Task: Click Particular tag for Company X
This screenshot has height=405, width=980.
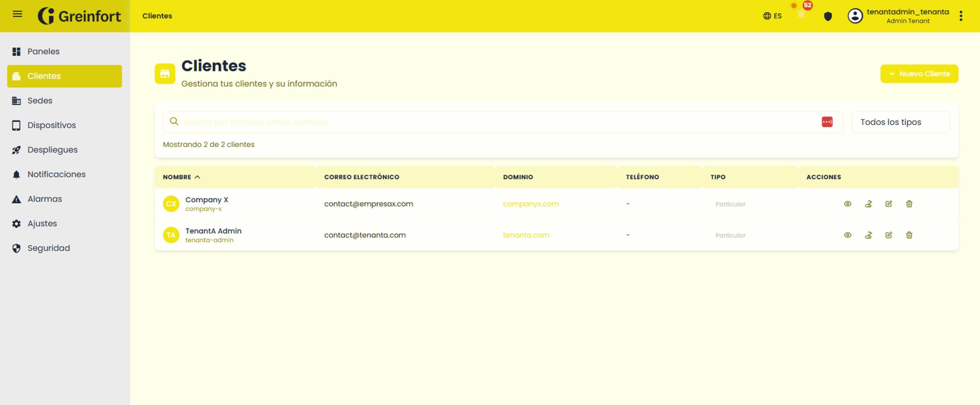Action: coord(730,204)
